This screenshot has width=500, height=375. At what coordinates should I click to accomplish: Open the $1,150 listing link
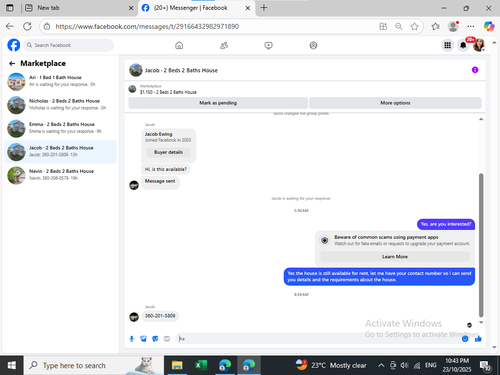coord(168,92)
